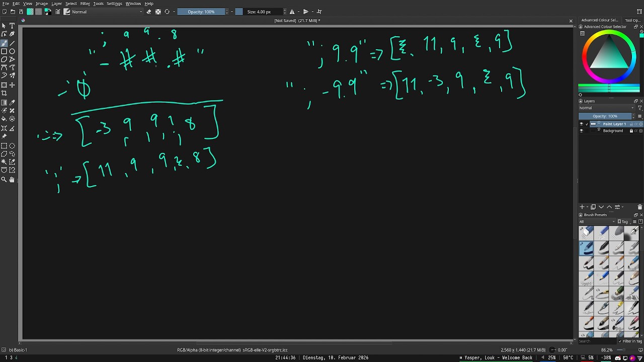The height and width of the screenshot is (362, 644).
Task: Expand layer properties dropdown arrow
Action: click(622, 207)
